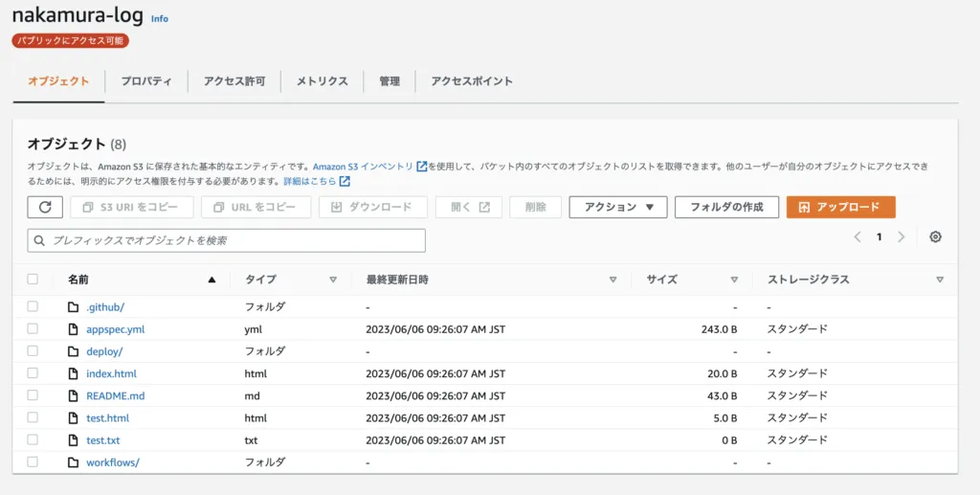Check the deploy/ row checkbox
The width and height of the screenshot is (980, 495).
tap(33, 350)
